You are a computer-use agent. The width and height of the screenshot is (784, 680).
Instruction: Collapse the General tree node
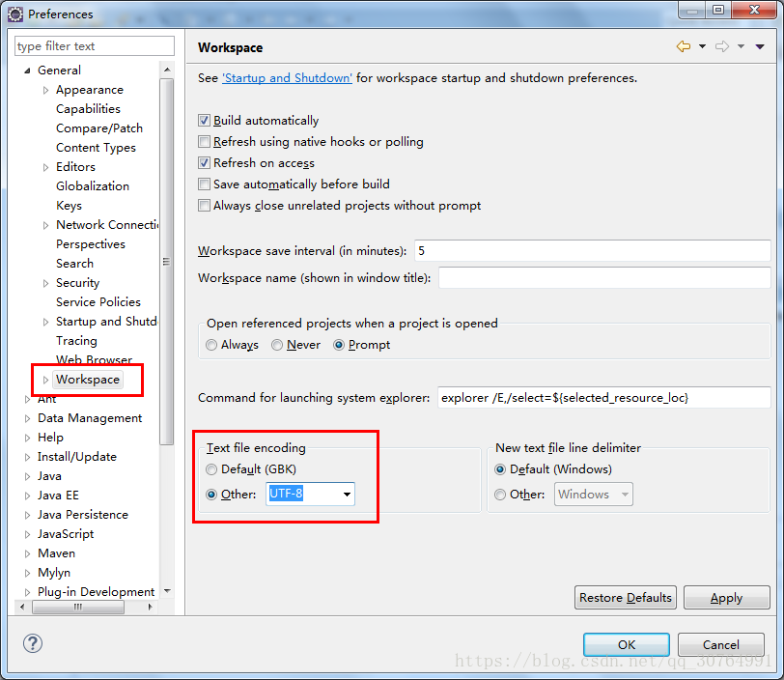pyautogui.click(x=27, y=71)
